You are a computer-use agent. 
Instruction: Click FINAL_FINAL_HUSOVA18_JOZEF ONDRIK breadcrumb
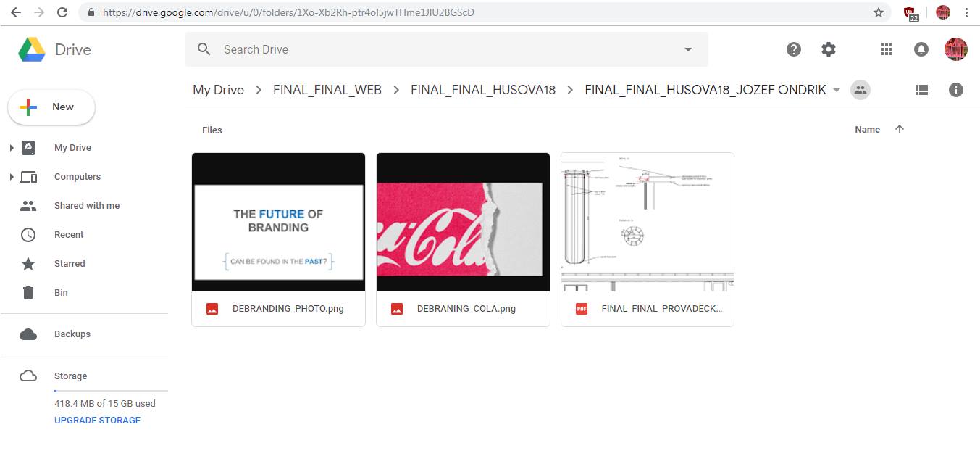tap(705, 90)
